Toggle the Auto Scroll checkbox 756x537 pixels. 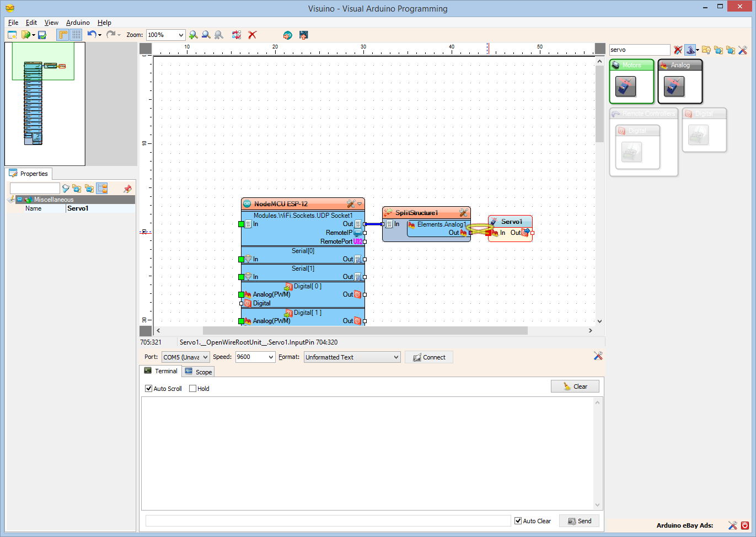coord(148,388)
